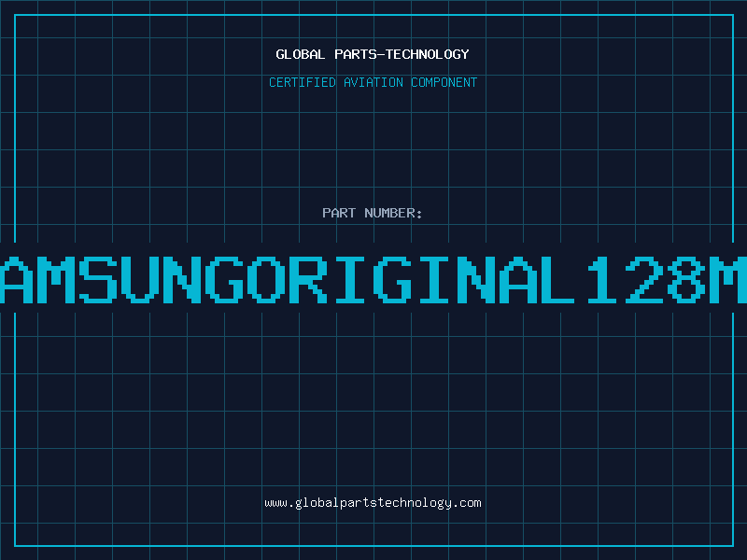The image size is (747, 560).
Task: Select the CERTIFIED AVIATION COMPONENT subtitle
Action: coord(373,82)
